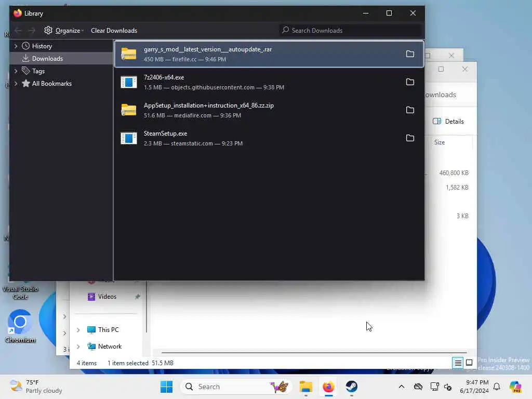Open Chromium desktop shortcut
Screen dimensions: 532x399
tap(20, 326)
